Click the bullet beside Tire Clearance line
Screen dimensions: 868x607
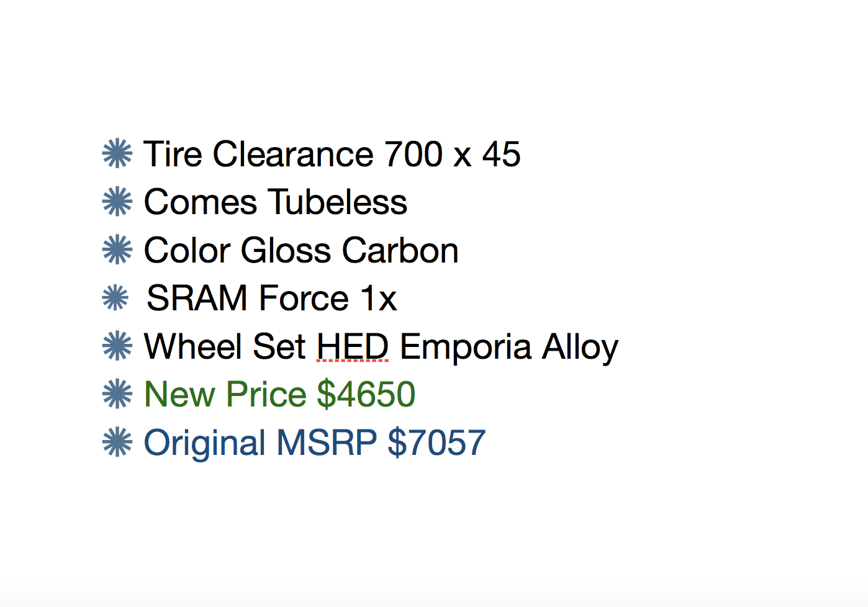click(117, 153)
